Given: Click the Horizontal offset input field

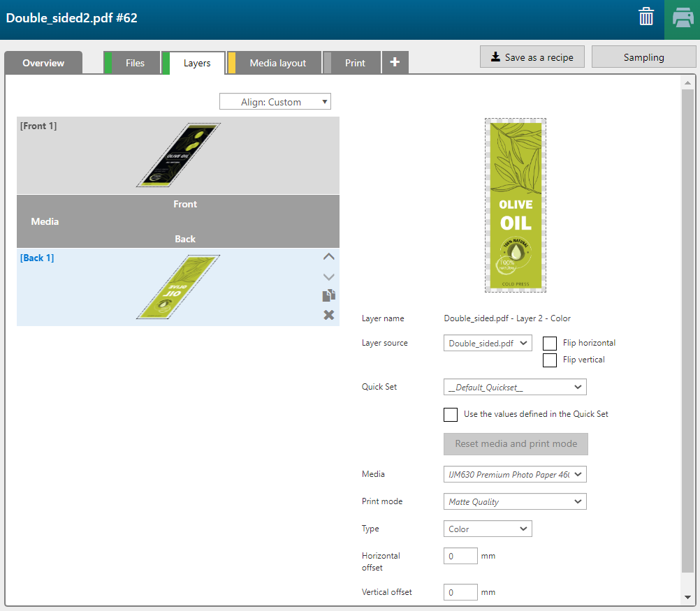Looking at the screenshot, I should point(460,557).
